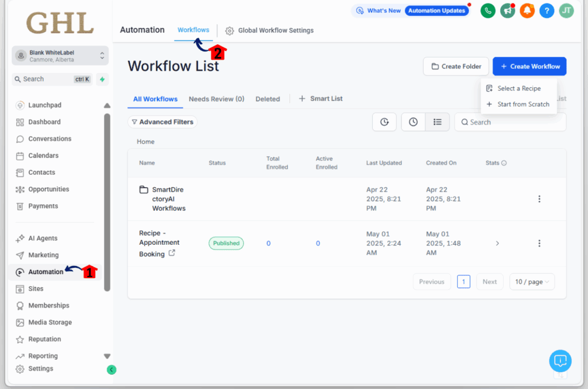
Task: Choose Start from Scratch from menu
Action: (519, 104)
